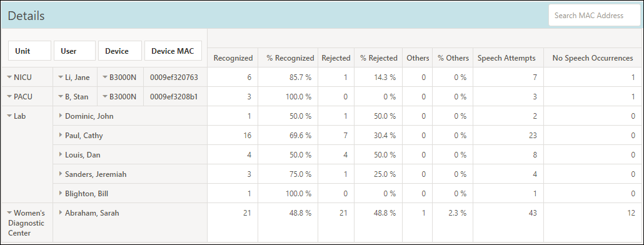644x245 pixels.
Task: Expand user Blighton, Bill
Action: pyautogui.click(x=61, y=193)
